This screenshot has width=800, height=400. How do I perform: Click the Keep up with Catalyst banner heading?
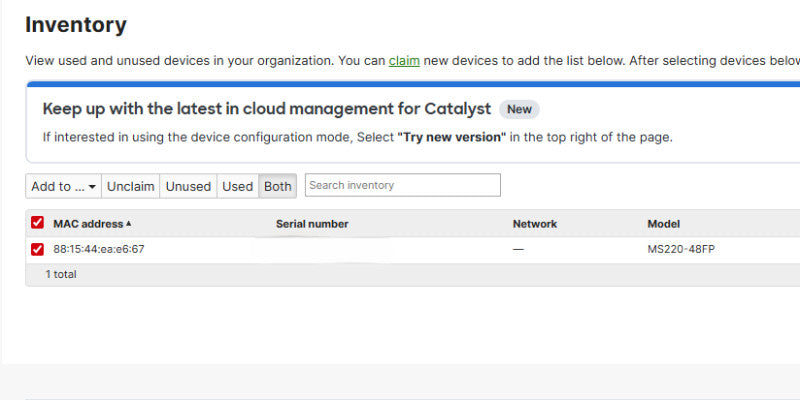(267, 109)
